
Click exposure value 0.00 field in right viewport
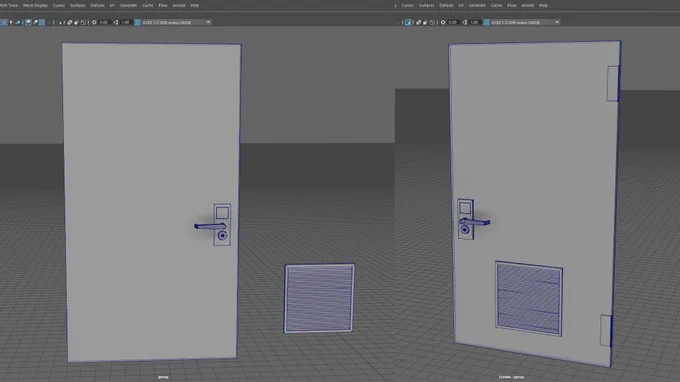453,22
